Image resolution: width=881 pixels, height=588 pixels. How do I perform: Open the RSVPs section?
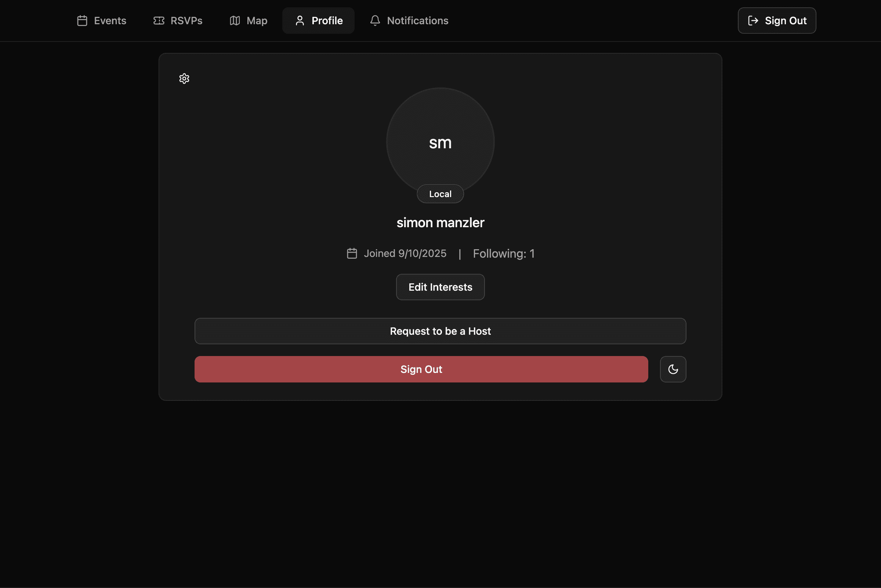pos(178,21)
